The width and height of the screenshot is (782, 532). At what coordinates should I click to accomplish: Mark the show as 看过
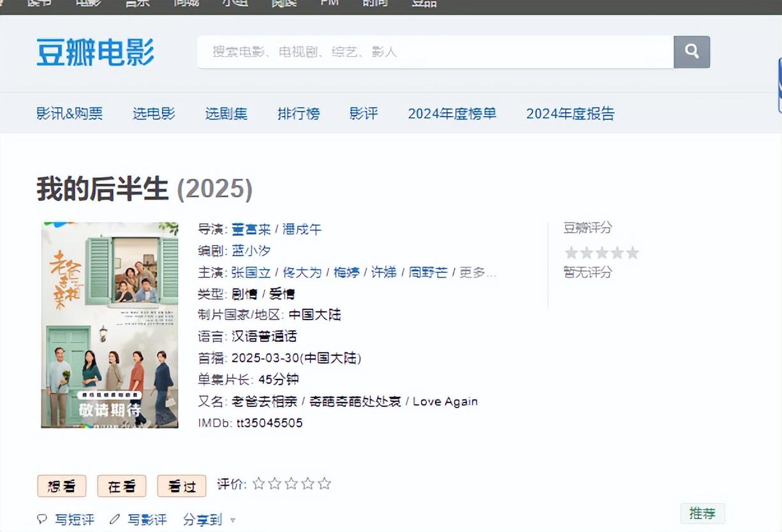pyautogui.click(x=182, y=486)
